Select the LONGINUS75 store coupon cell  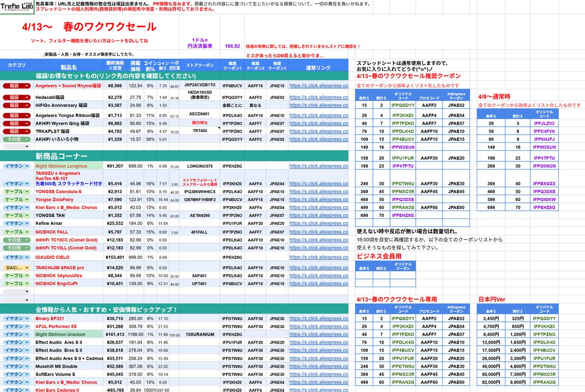[x=200, y=166]
